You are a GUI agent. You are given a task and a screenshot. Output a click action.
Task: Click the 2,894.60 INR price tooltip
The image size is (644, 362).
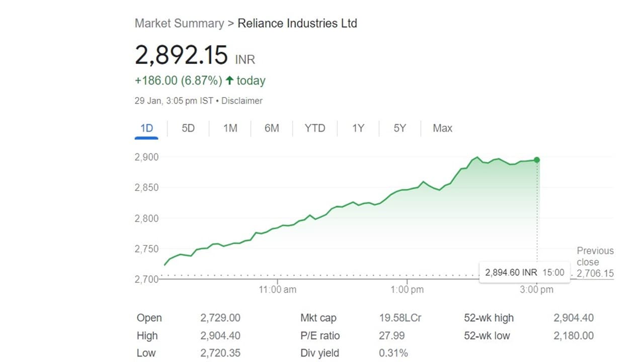(524, 273)
